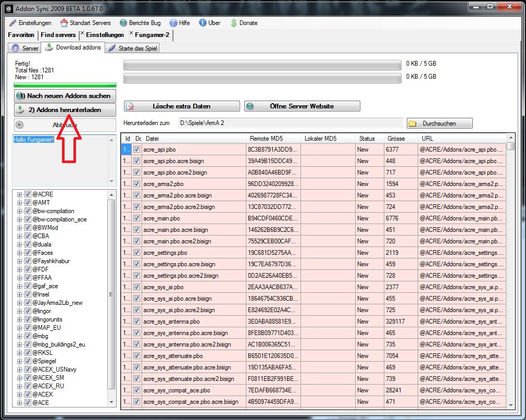
Task: Click the Herunterladen zum path field
Action: click(x=289, y=123)
